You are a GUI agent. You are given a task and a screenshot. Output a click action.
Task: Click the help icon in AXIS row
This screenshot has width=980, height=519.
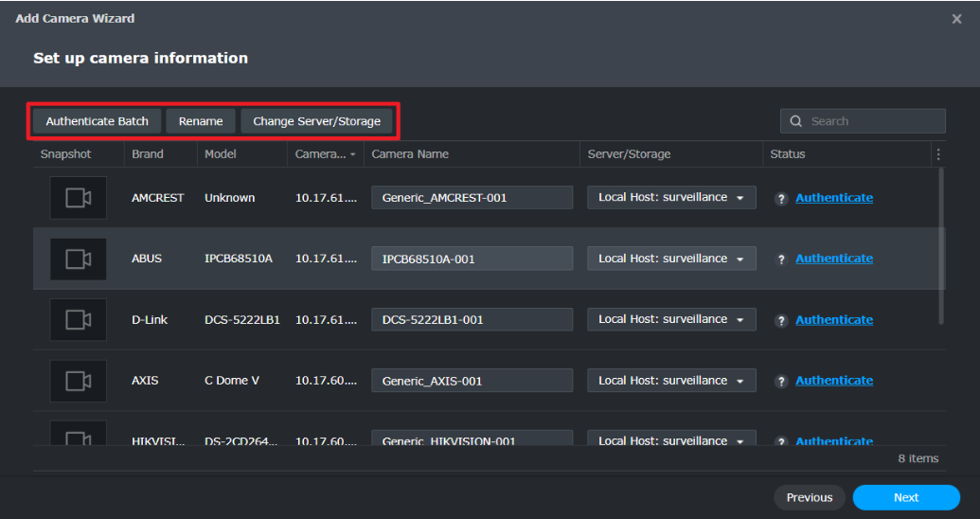click(x=780, y=382)
